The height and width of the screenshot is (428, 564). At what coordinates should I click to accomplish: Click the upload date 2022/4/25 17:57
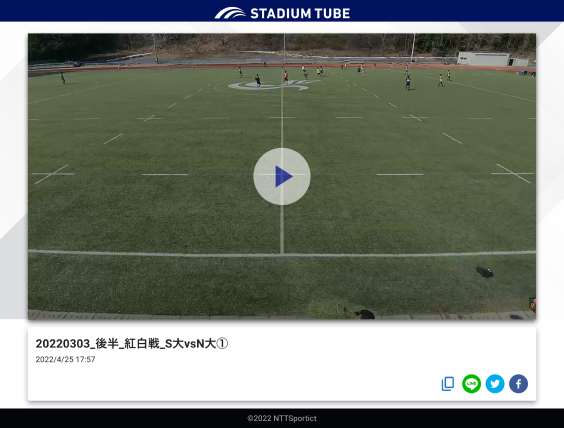tap(65, 359)
